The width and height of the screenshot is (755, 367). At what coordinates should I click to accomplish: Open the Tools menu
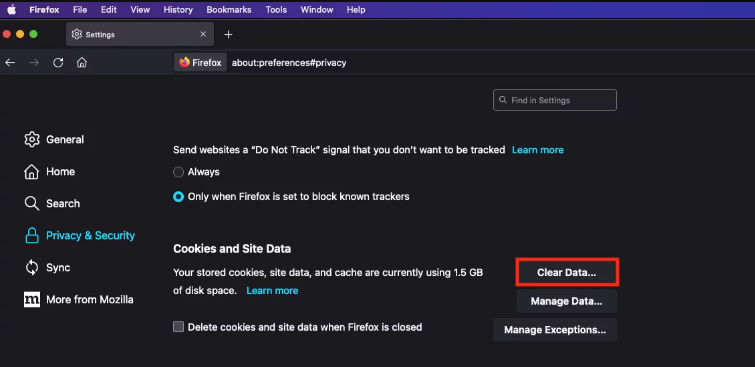[276, 10]
